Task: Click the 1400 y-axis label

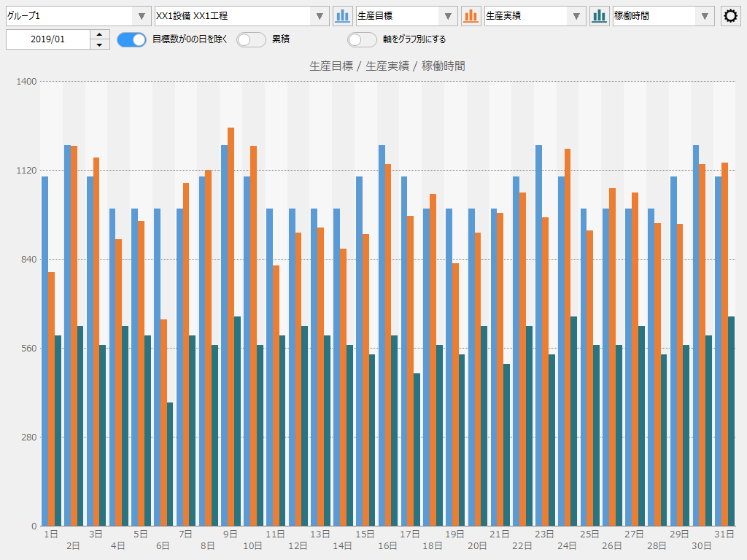Action: click(27, 82)
